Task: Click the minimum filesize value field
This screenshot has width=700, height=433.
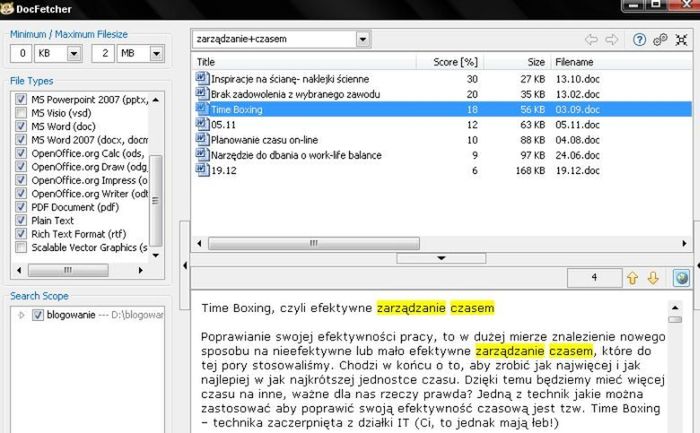Action: [21, 54]
